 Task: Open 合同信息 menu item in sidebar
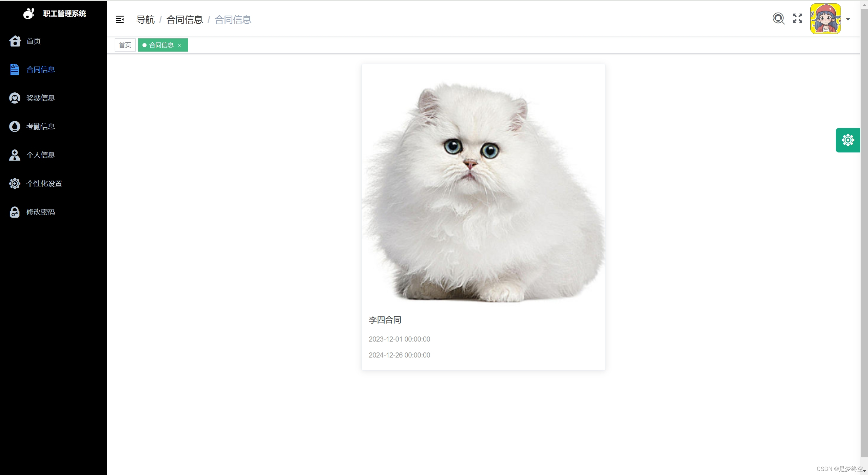pyautogui.click(x=53, y=70)
